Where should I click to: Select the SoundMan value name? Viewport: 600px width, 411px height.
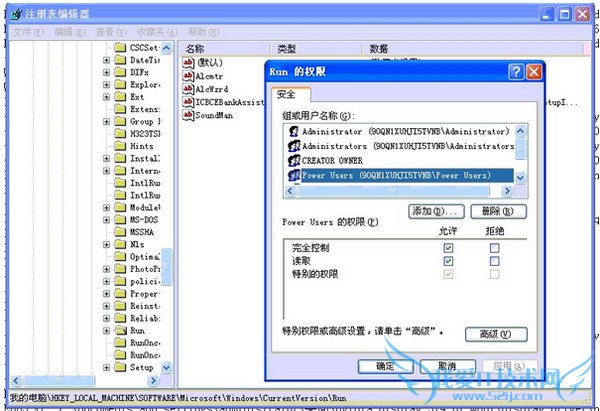[x=214, y=115]
